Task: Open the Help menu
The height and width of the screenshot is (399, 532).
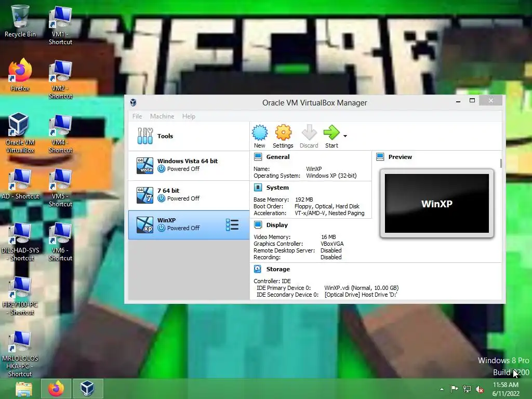Action: (189, 116)
